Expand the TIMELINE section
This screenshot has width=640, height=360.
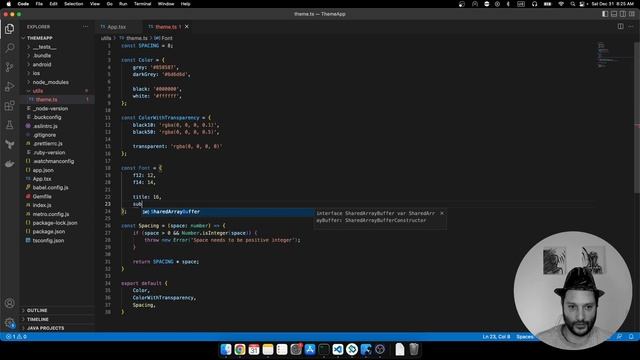[x=38, y=319]
